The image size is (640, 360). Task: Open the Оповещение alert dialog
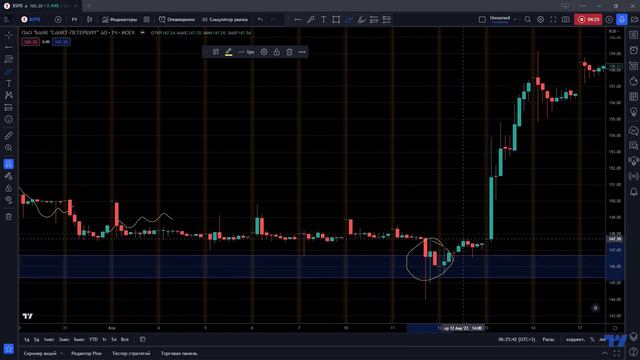point(177,20)
